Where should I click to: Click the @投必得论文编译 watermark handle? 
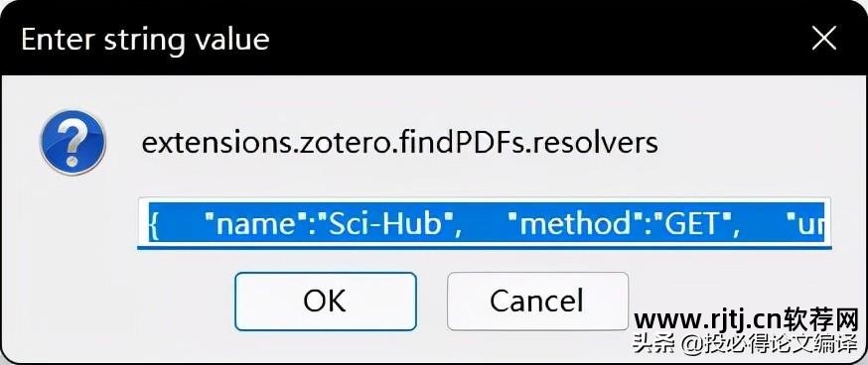(x=770, y=344)
